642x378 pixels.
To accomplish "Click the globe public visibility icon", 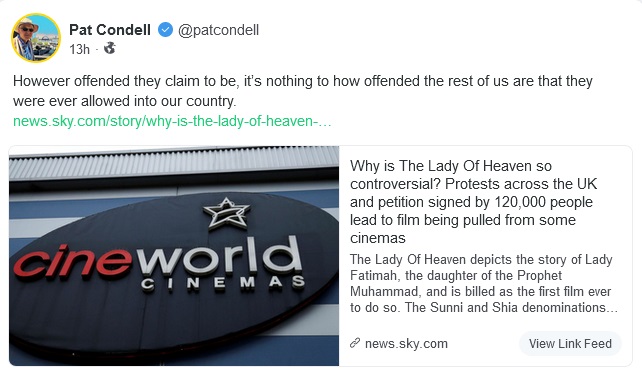I will click(109, 49).
